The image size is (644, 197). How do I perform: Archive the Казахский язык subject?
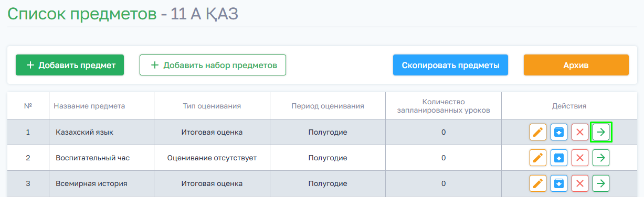click(559, 132)
